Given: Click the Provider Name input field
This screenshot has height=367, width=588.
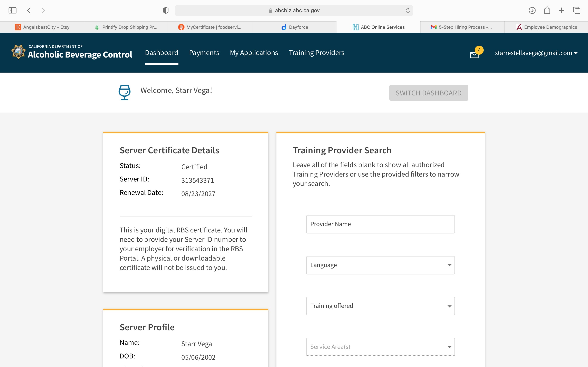Looking at the screenshot, I should (380, 224).
